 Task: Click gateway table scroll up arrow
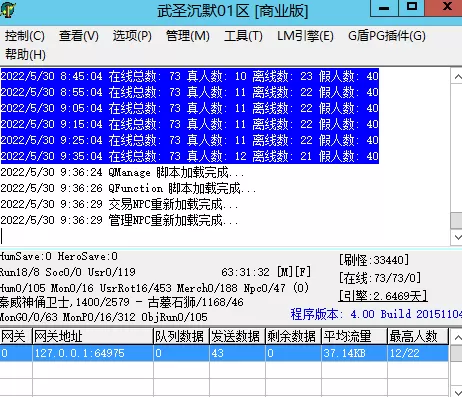pyautogui.click(x=457, y=337)
